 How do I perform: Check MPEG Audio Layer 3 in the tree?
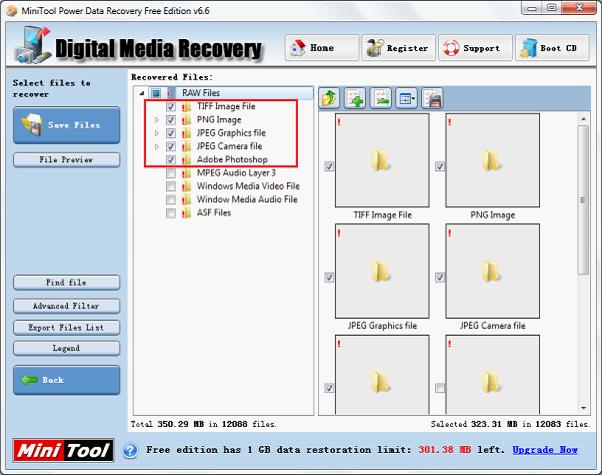(171, 173)
